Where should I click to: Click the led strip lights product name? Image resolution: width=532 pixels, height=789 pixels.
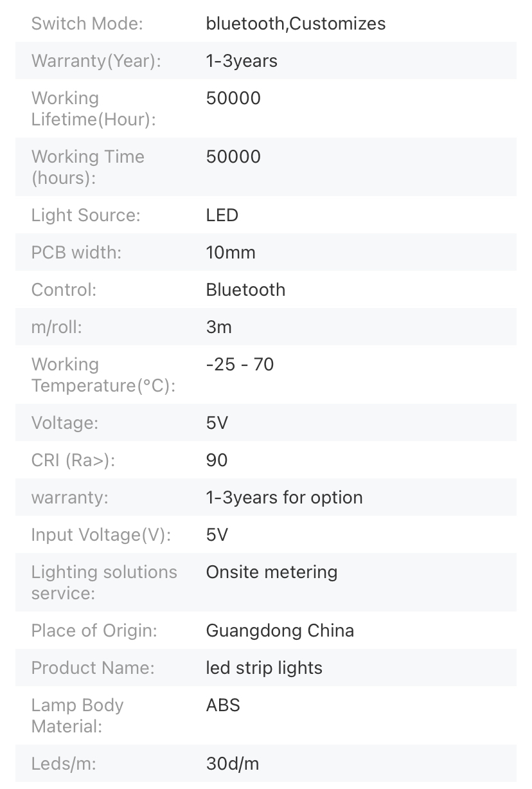[264, 667]
